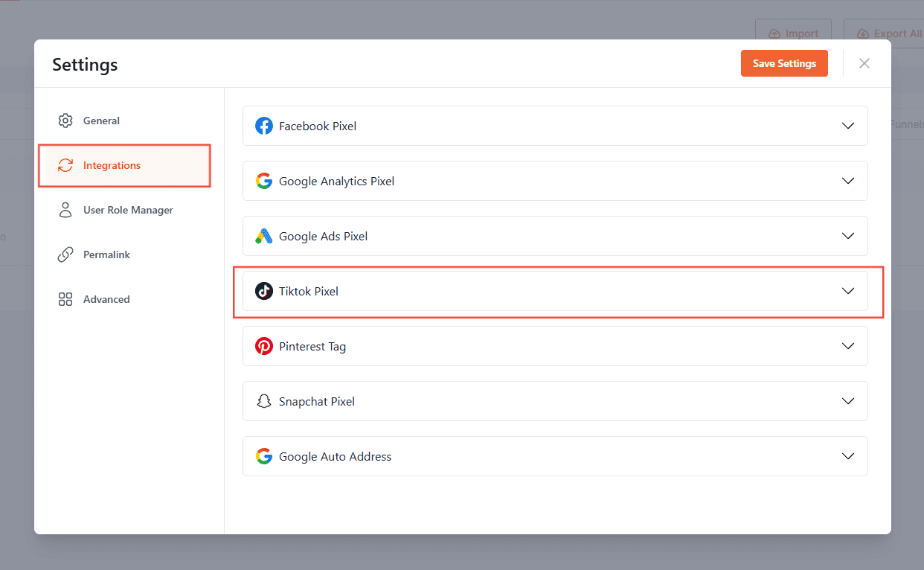924x570 pixels.
Task: Click the Google Auto Address logo icon
Action: (x=263, y=456)
